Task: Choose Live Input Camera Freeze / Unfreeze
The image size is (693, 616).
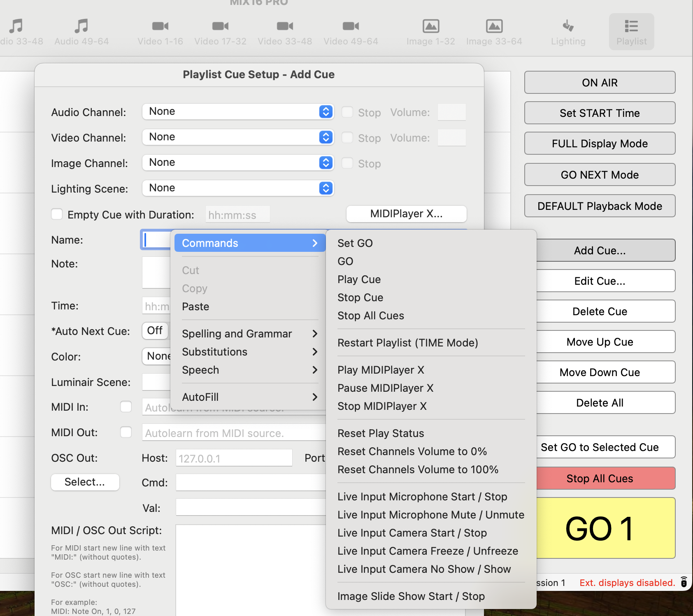Action: 431,551
